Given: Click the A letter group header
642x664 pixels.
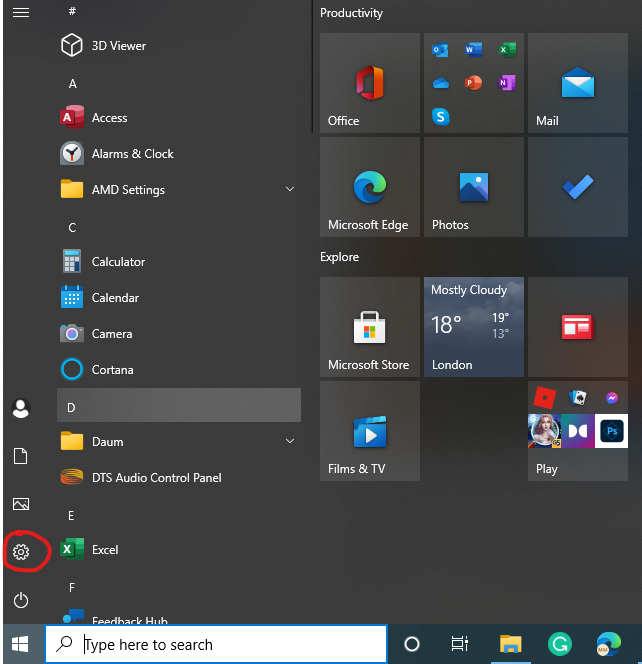Looking at the screenshot, I should [x=72, y=83].
